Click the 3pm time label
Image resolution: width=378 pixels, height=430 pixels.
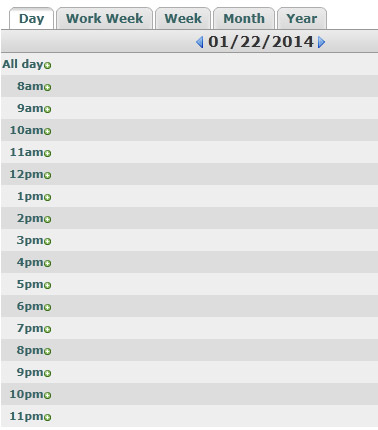tap(30, 240)
